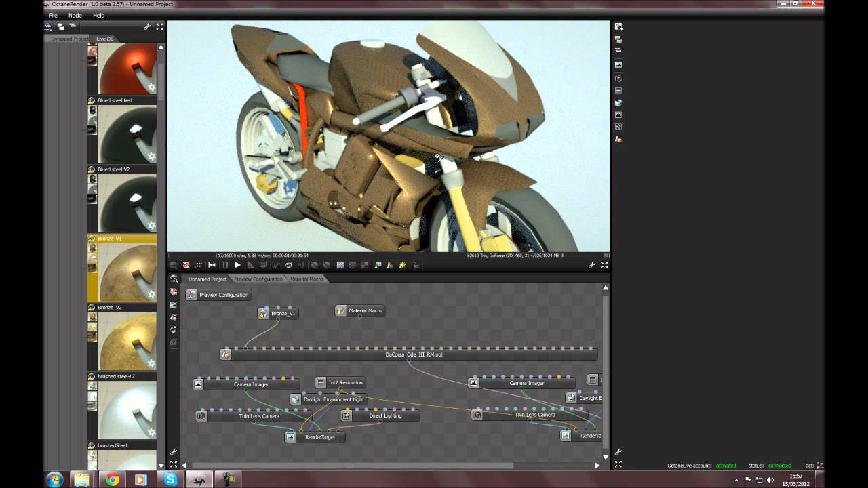Click the top icon in graph editor sidebar
868x488 pixels.
click(174, 279)
